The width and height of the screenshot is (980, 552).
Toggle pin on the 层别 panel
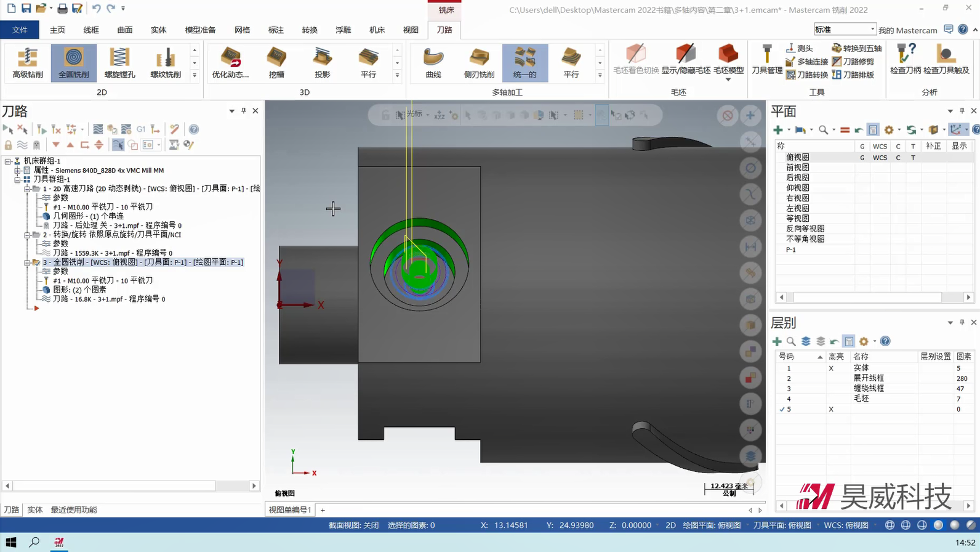[x=962, y=322]
